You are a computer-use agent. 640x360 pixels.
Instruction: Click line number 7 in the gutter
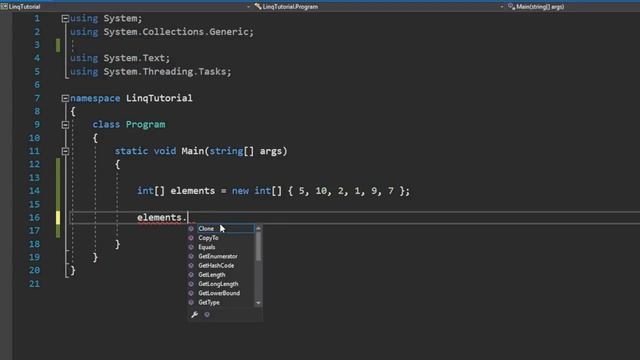coord(37,98)
